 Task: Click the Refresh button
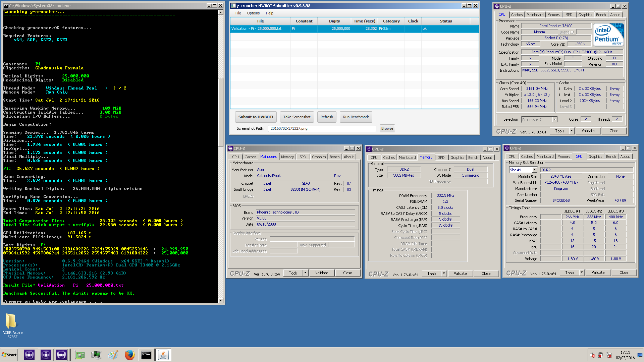[x=327, y=117]
